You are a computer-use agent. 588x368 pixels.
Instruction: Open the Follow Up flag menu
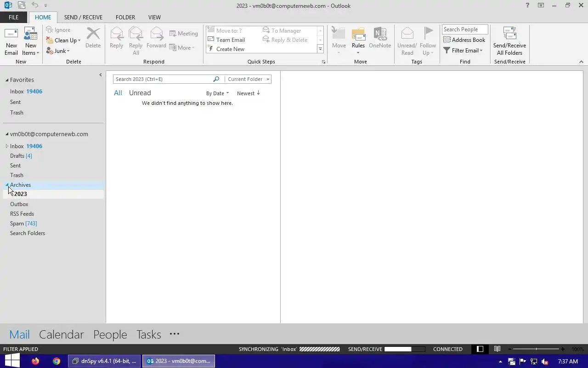pos(428,41)
